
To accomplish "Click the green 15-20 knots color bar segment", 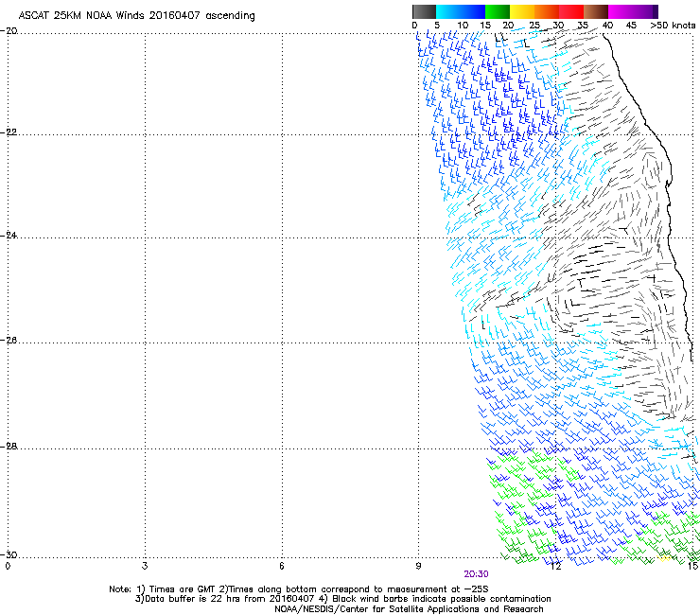I will click(498, 11).
